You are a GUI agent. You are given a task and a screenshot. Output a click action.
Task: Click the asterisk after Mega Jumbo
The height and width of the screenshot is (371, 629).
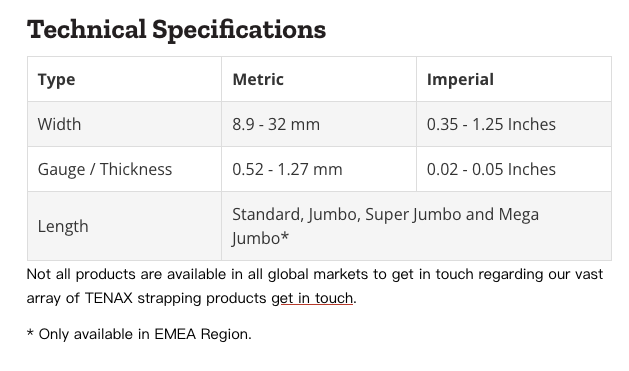pyautogui.click(x=284, y=236)
